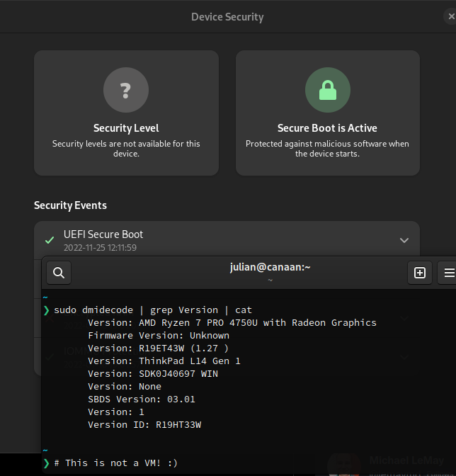
Task: Click the sudo dmidecode command line
Action: point(153,310)
